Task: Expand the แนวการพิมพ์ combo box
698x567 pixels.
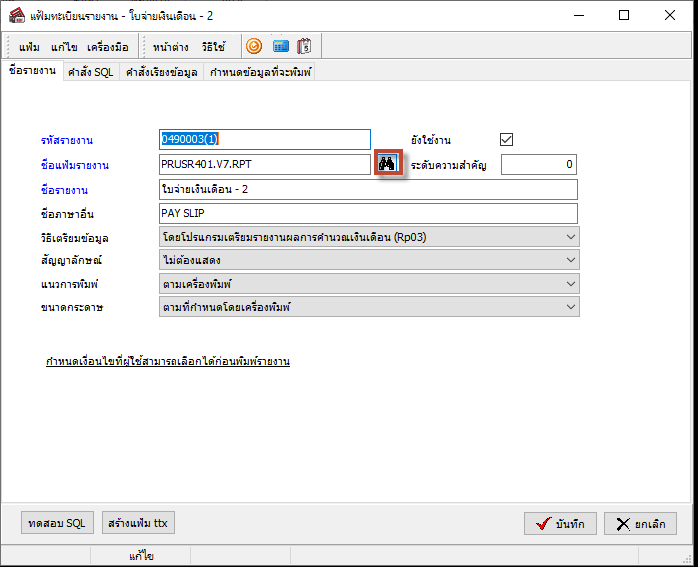Action: coord(570,284)
